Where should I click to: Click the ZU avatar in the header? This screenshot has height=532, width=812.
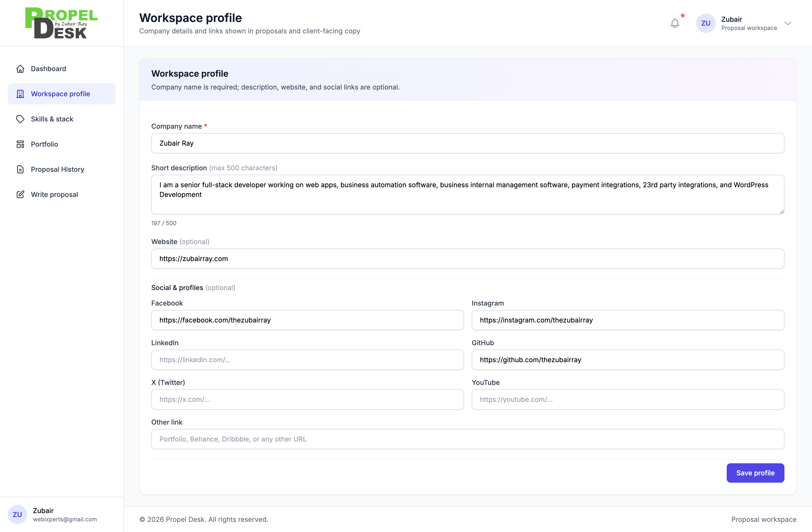pyautogui.click(x=706, y=23)
